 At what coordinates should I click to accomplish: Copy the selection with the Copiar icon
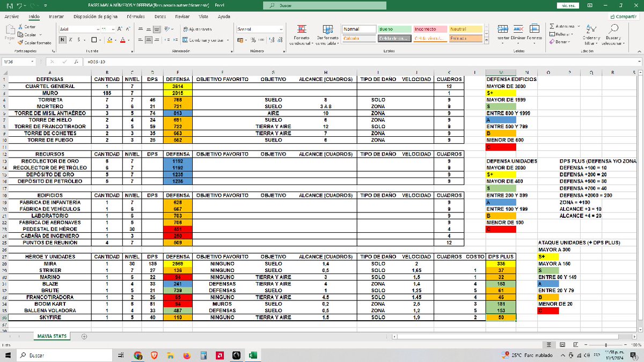[20, 34]
